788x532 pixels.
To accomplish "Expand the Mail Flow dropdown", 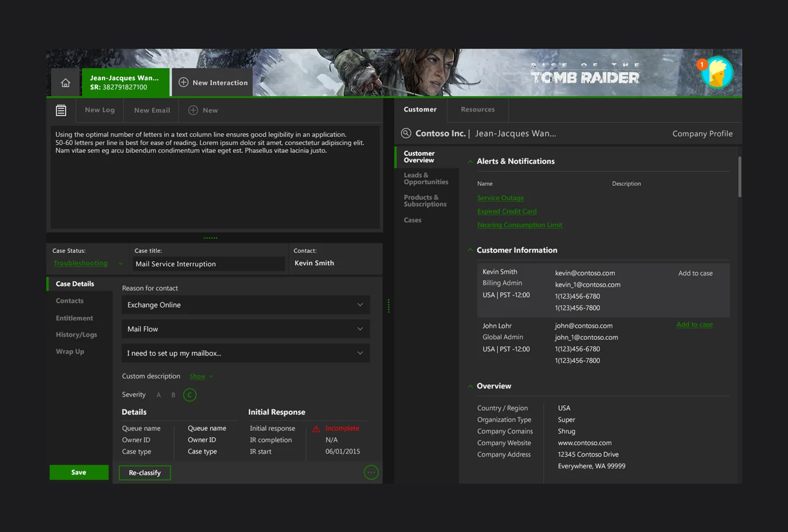I will click(246, 329).
